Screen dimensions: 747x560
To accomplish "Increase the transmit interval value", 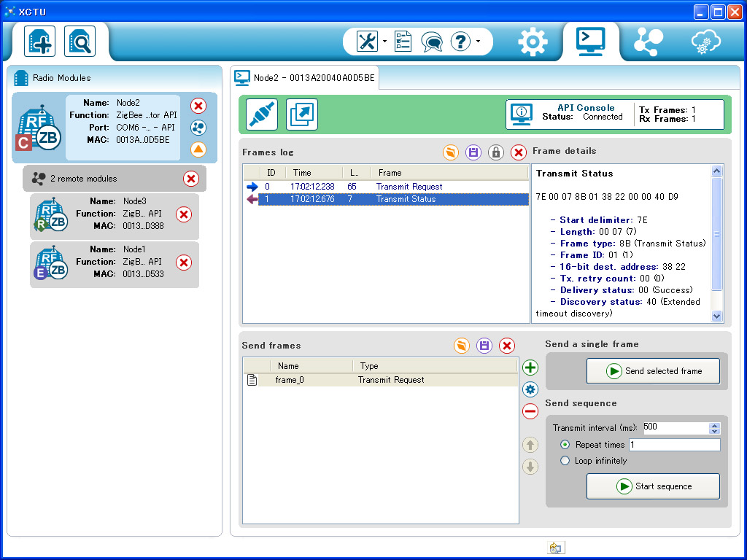I will 714,426.
